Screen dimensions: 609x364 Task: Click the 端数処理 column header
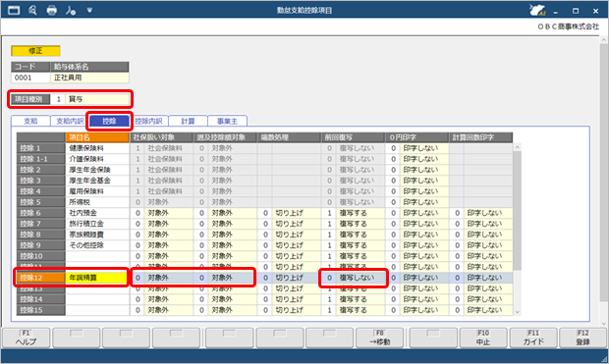pos(289,137)
